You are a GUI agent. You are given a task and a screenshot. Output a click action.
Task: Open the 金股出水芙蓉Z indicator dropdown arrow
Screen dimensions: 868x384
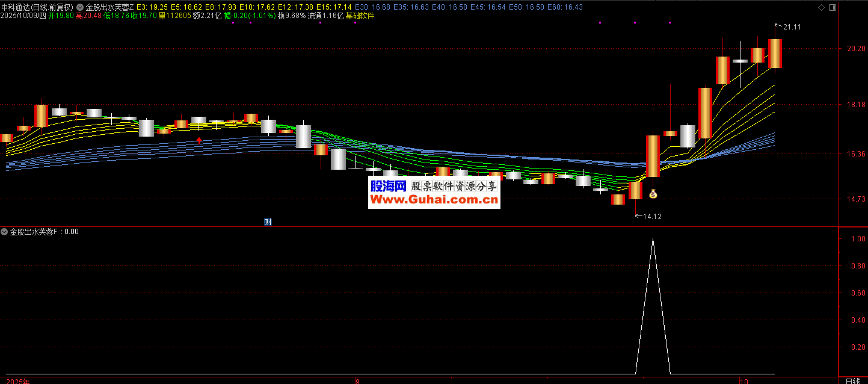tap(80, 7)
